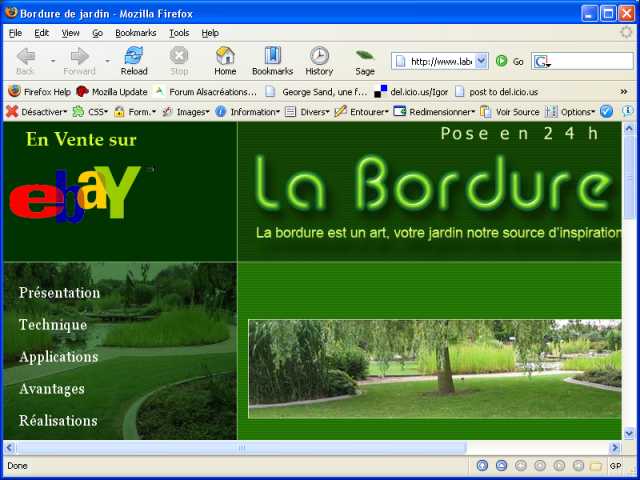The image size is (640, 480).
Task: Open the post to del.icio.us bookmark
Action: [497, 92]
